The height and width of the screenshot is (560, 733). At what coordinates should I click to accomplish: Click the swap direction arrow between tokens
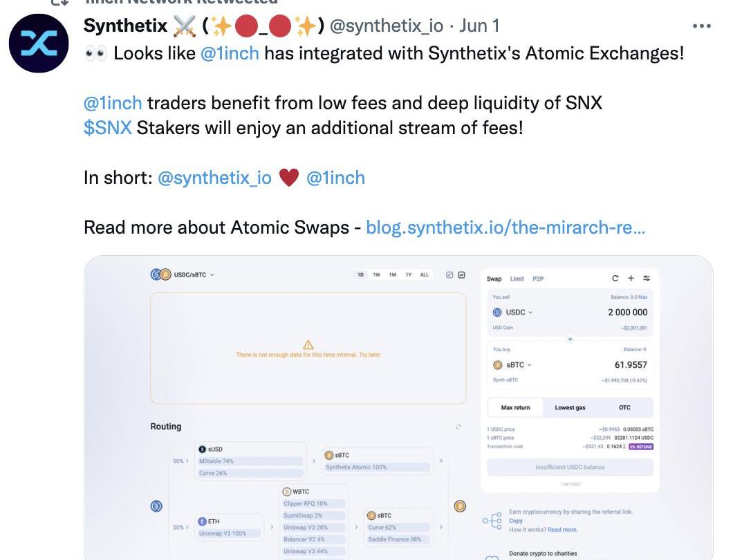coord(570,339)
